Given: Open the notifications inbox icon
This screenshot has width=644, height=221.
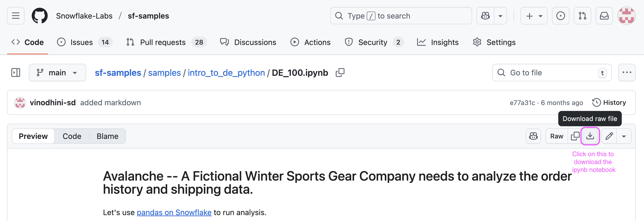Looking at the screenshot, I should 604,16.
